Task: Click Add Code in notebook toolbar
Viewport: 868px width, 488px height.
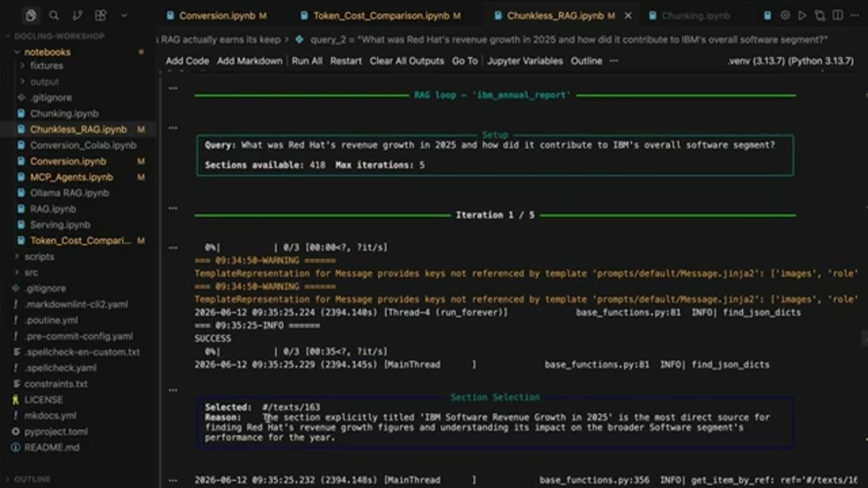Action: click(x=187, y=61)
